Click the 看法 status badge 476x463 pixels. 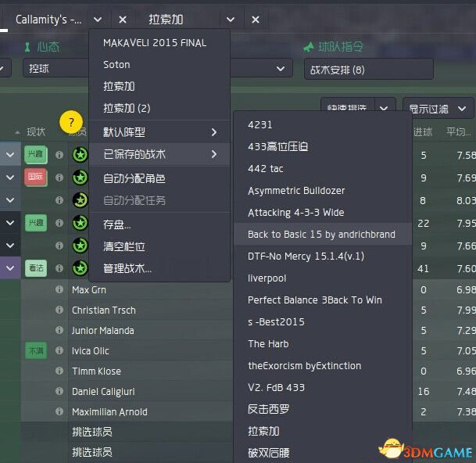point(36,268)
